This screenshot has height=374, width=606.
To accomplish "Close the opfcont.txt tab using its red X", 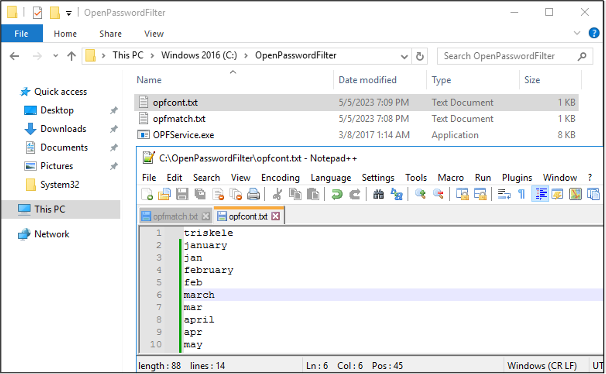I will 275,216.
